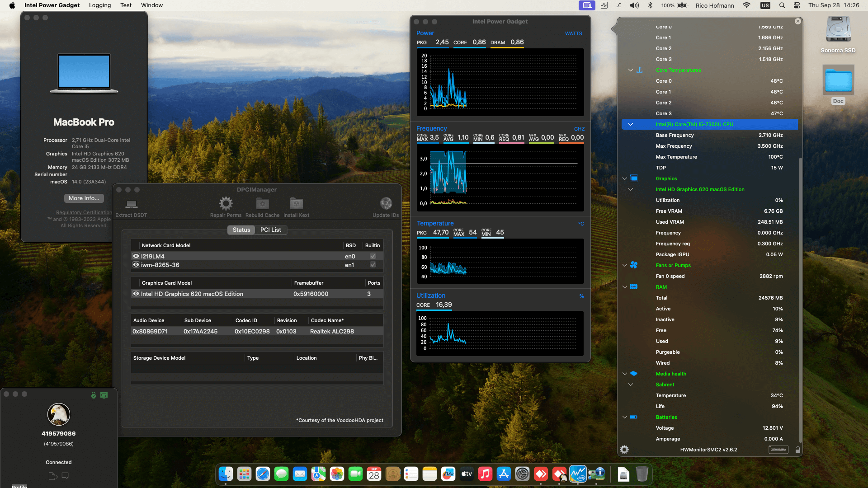This screenshot has height=488, width=868.
Task: Open HWMonitorSMC2 settings gear icon
Action: (x=624, y=450)
